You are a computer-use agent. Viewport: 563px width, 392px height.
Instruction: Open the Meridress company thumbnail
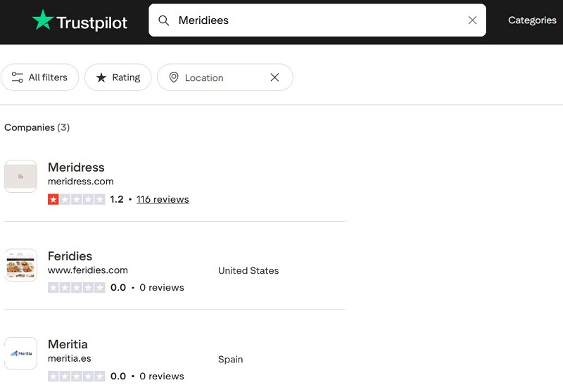(x=21, y=176)
